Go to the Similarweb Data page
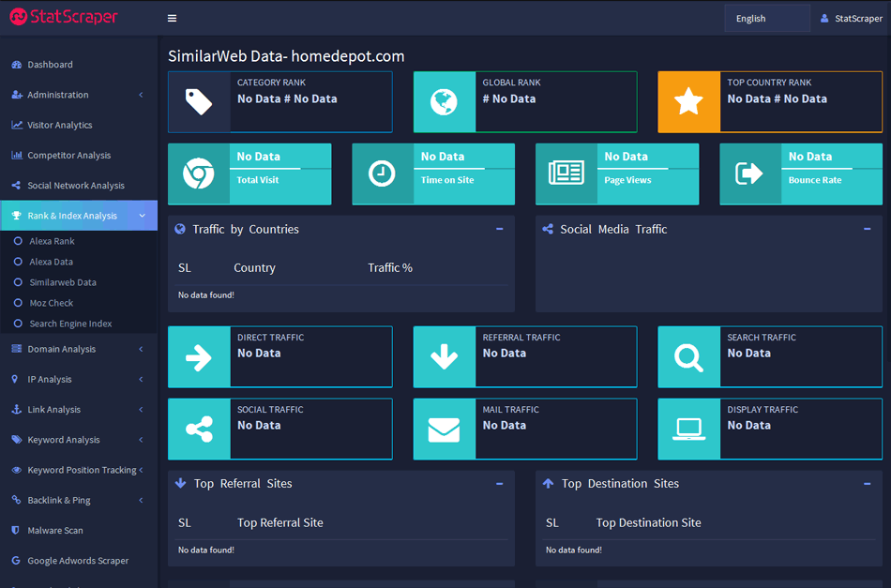This screenshot has width=891, height=588. coord(63,282)
